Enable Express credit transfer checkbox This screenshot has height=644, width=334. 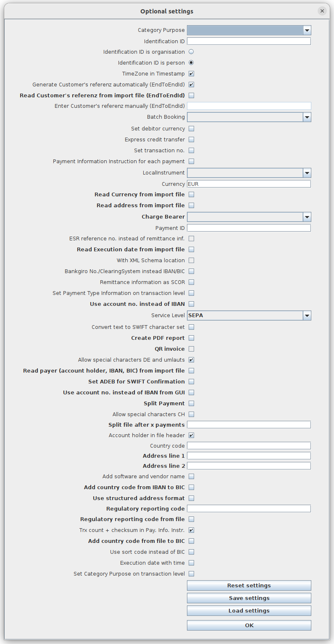pyautogui.click(x=191, y=140)
